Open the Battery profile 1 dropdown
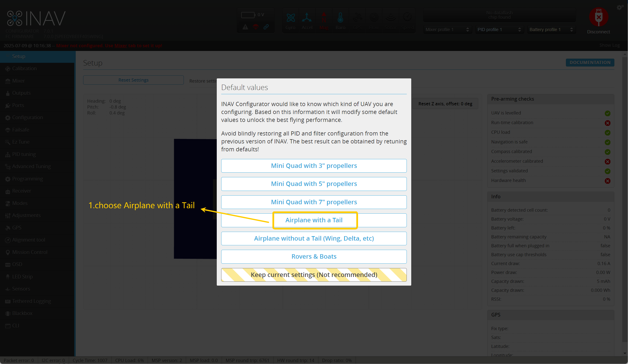The height and width of the screenshot is (364, 628). (x=551, y=30)
